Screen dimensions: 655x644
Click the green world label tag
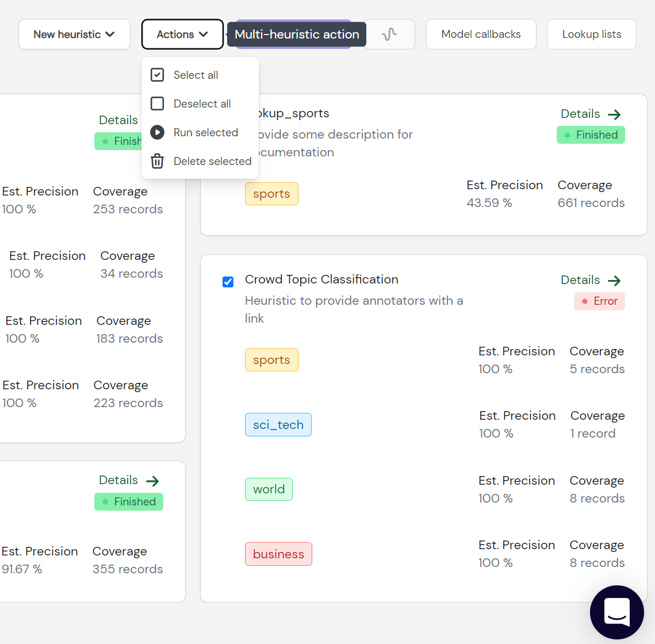click(269, 489)
